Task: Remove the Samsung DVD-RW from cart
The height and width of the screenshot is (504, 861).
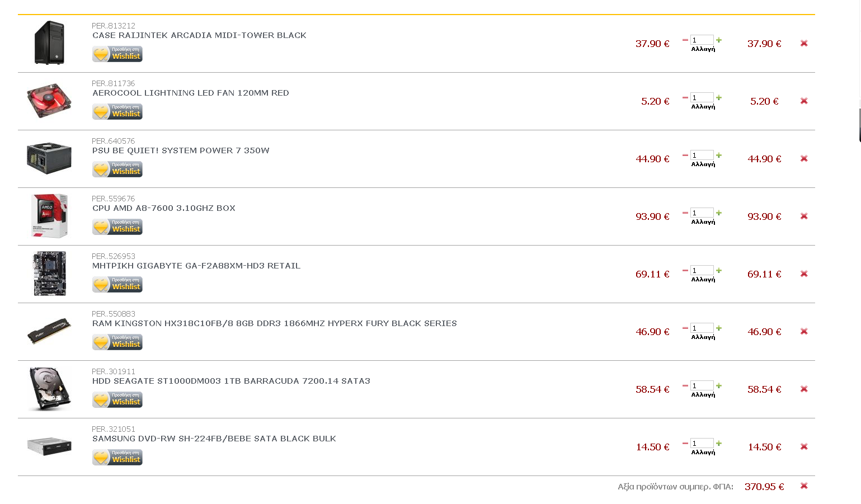Action: (804, 446)
